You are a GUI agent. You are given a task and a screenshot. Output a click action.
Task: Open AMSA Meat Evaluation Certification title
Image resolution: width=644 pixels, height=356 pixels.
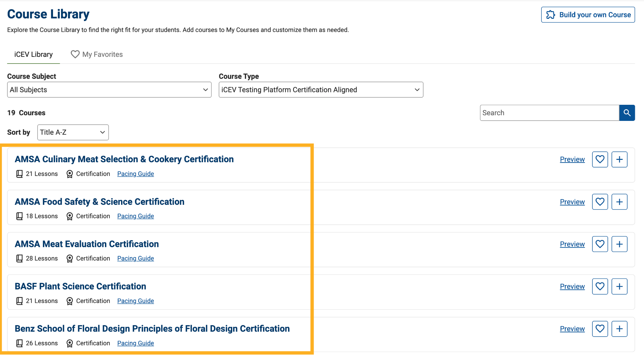[87, 244]
